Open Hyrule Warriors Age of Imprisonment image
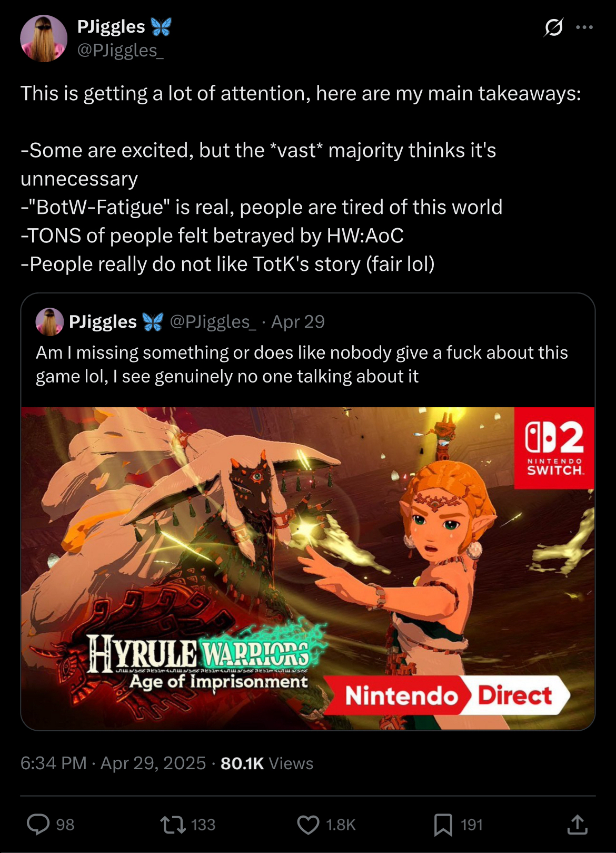Image resolution: width=616 pixels, height=853 pixels. 308,568
